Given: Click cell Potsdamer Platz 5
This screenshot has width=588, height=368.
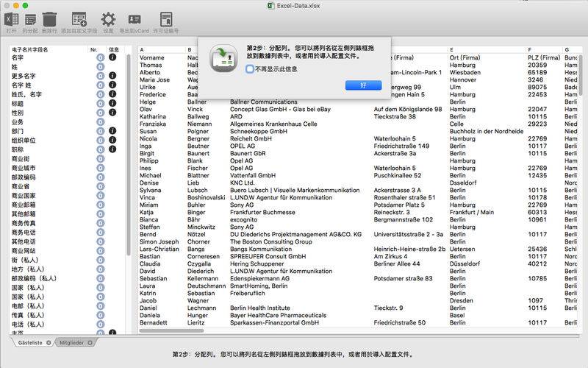Looking at the screenshot, I should 399,205.
